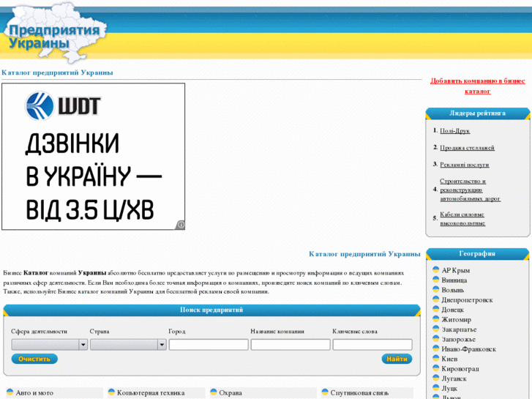Click the flag icon beside Киев
The image size is (532, 399).
tap(436, 358)
